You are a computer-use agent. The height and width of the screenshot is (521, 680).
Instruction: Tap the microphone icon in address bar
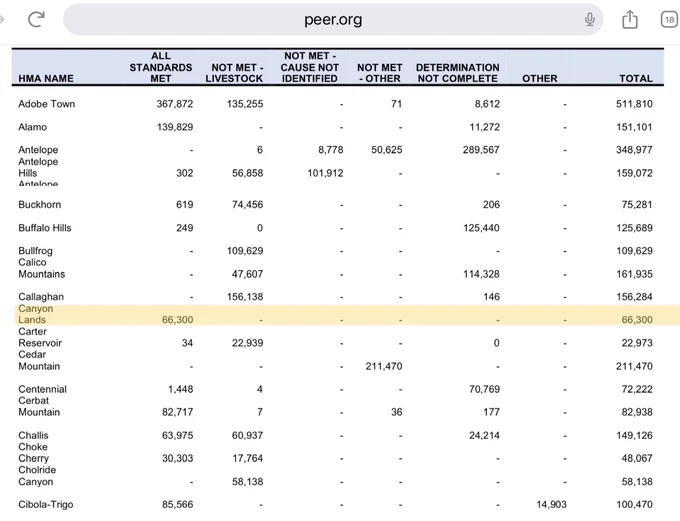tap(589, 20)
